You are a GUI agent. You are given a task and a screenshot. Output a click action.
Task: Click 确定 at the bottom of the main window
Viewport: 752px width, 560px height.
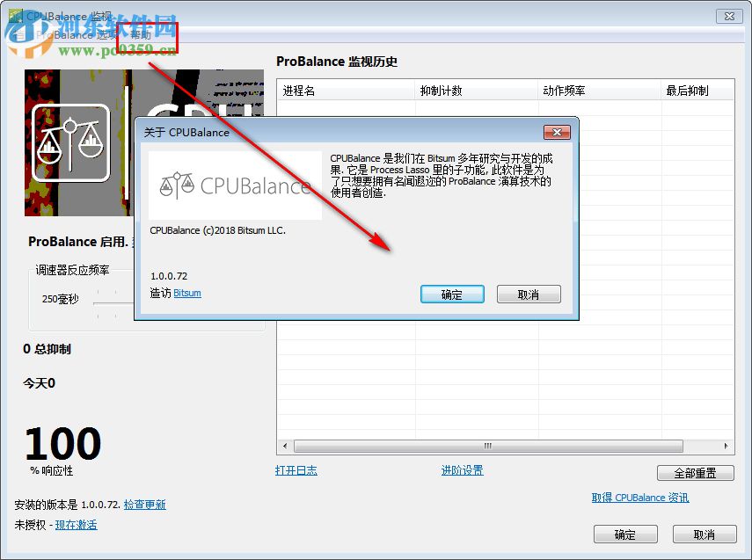(625, 534)
